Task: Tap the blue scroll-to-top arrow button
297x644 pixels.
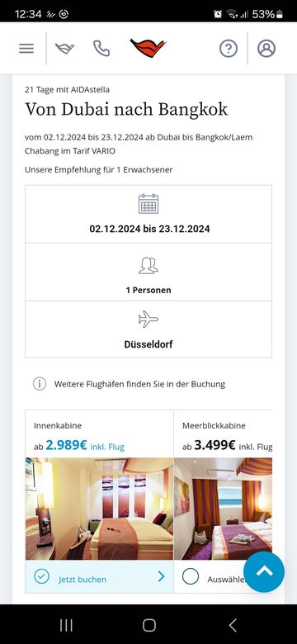Action: [x=264, y=571]
